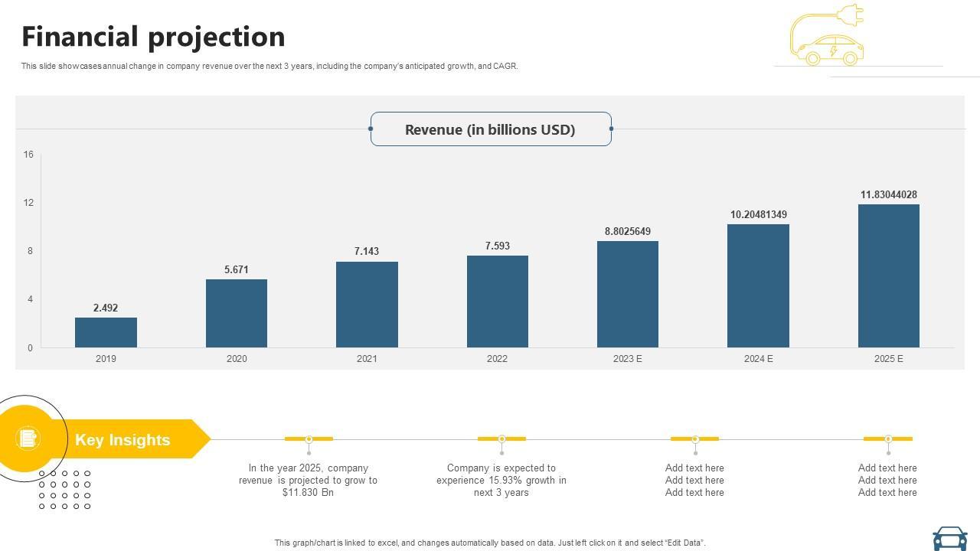Screen dimensions: 980x551
Task: Click the 2022 revenue bar
Action: click(x=497, y=302)
